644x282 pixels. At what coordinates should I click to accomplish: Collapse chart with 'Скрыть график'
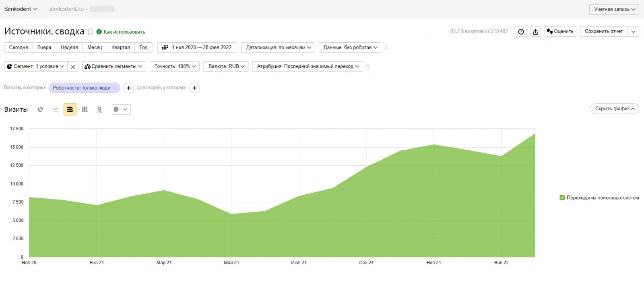pyautogui.click(x=614, y=109)
